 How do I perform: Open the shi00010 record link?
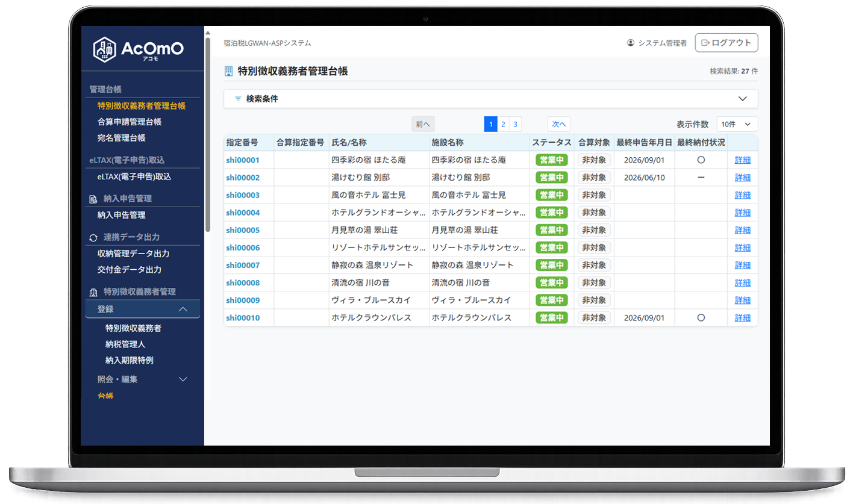pyautogui.click(x=243, y=317)
